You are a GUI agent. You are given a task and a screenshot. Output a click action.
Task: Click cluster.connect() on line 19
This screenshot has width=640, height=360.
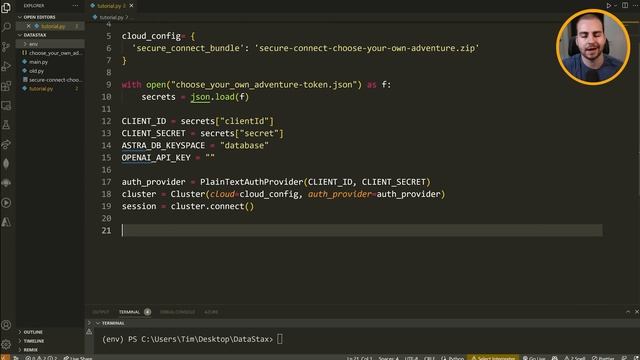coord(212,207)
